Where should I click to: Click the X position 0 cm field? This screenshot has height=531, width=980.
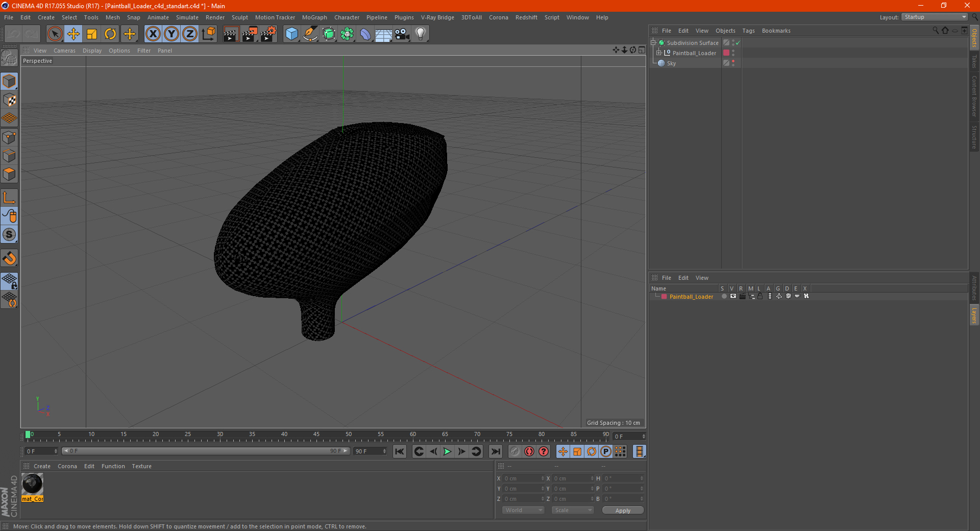(523, 478)
